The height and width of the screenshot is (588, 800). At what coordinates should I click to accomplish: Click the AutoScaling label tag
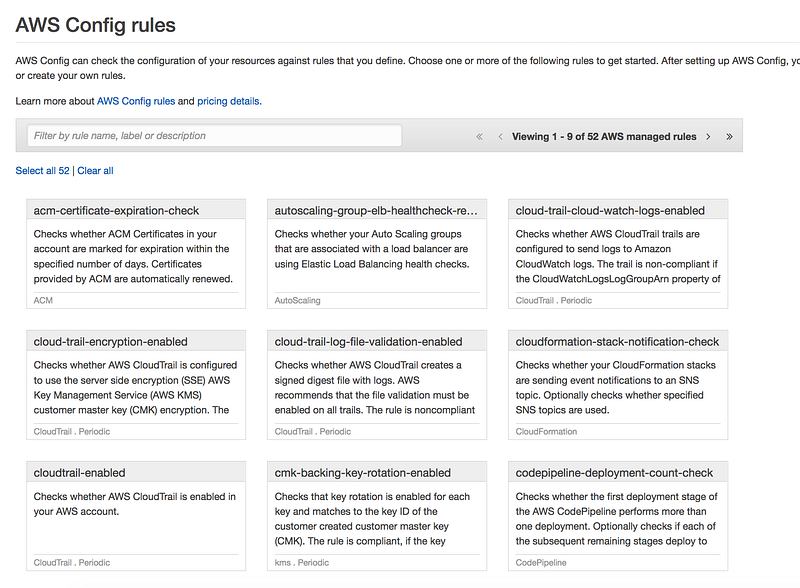297,300
